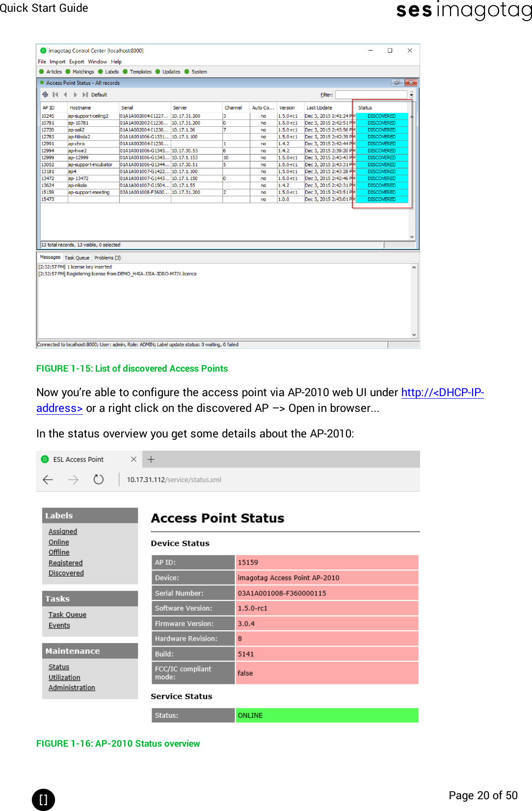532x811 pixels.
Task: Click the browser back arrow
Action: [x=48, y=480]
